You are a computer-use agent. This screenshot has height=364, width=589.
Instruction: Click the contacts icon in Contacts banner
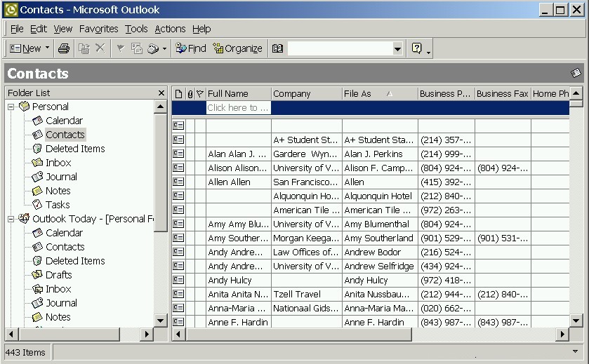pos(576,73)
